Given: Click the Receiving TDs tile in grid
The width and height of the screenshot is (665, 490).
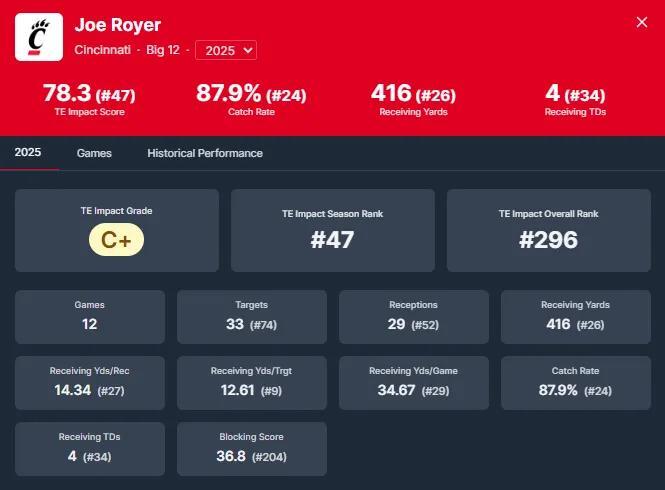Looking at the screenshot, I should click(90, 448).
